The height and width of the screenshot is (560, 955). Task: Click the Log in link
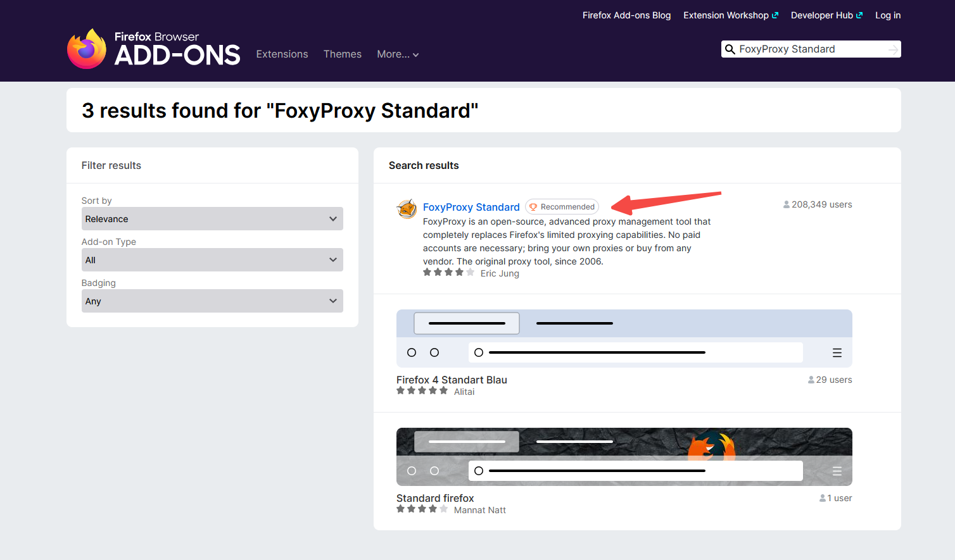pyautogui.click(x=887, y=15)
